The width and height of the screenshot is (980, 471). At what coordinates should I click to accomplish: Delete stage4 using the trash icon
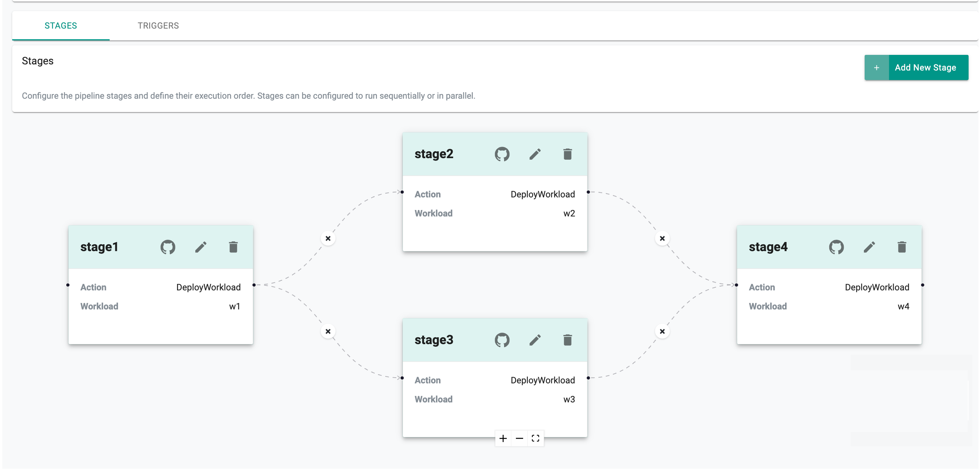(x=902, y=247)
